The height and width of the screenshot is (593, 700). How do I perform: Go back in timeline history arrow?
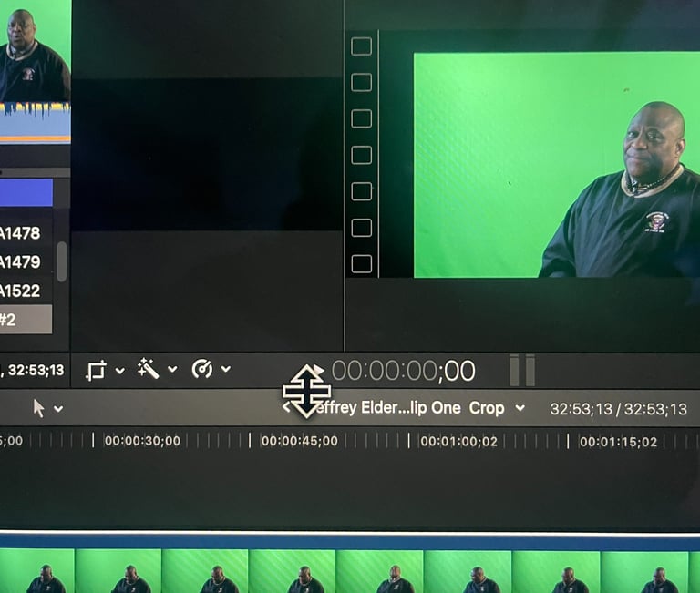tap(287, 407)
